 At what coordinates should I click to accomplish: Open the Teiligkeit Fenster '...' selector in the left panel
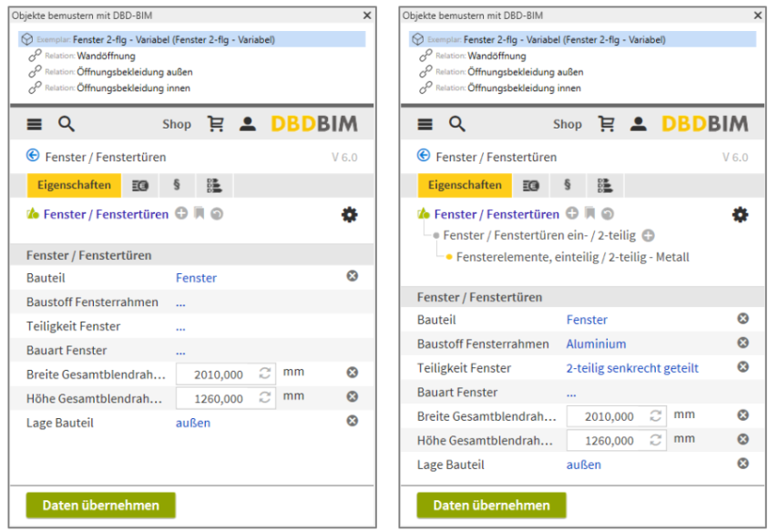pos(180,326)
